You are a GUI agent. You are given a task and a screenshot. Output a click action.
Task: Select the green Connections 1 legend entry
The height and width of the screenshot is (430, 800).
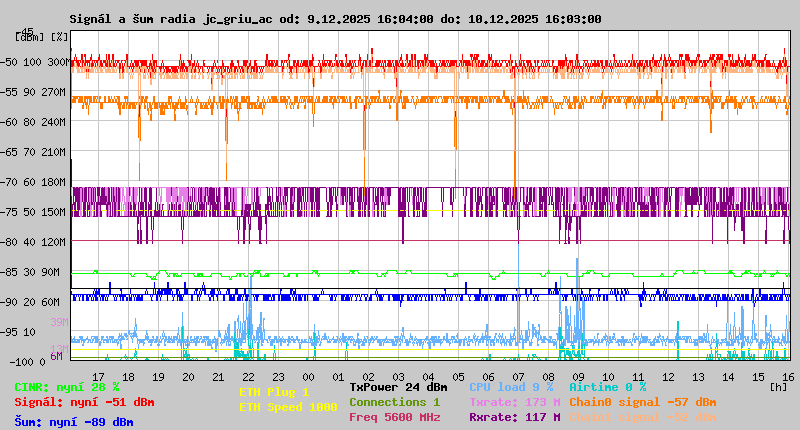pyautogui.click(x=394, y=402)
